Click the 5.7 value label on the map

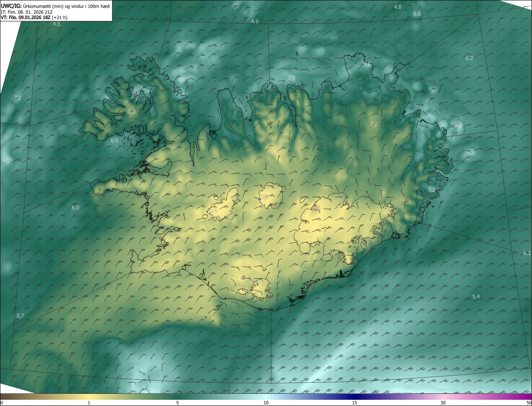click(20, 316)
